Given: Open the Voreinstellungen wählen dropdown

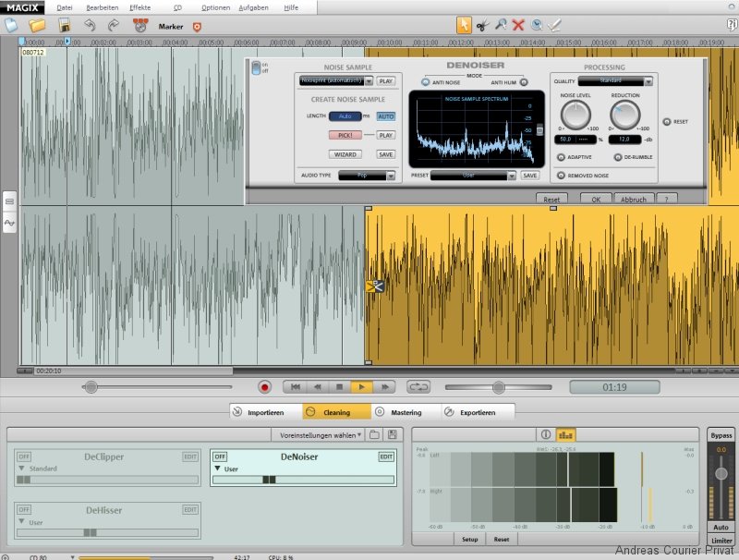Looking at the screenshot, I should (x=321, y=435).
